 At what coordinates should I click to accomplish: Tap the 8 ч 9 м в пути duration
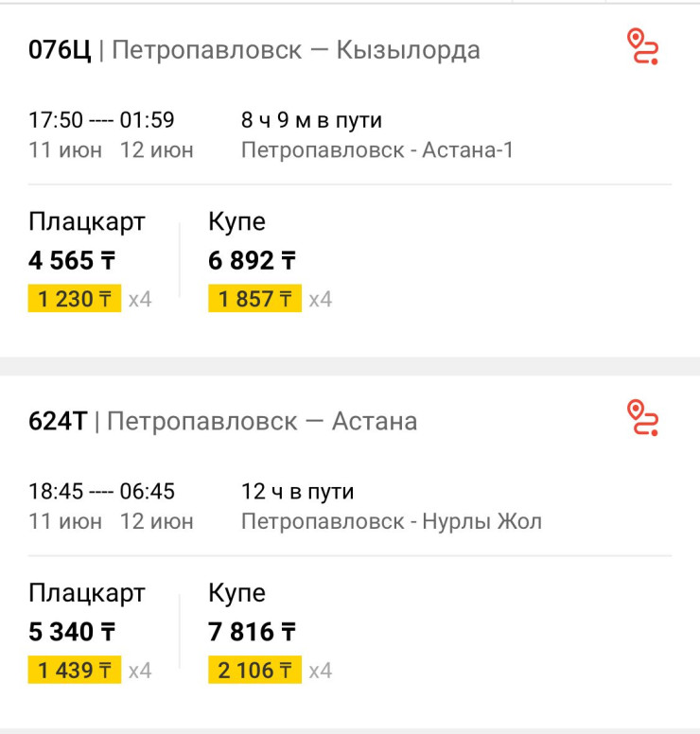(x=311, y=120)
